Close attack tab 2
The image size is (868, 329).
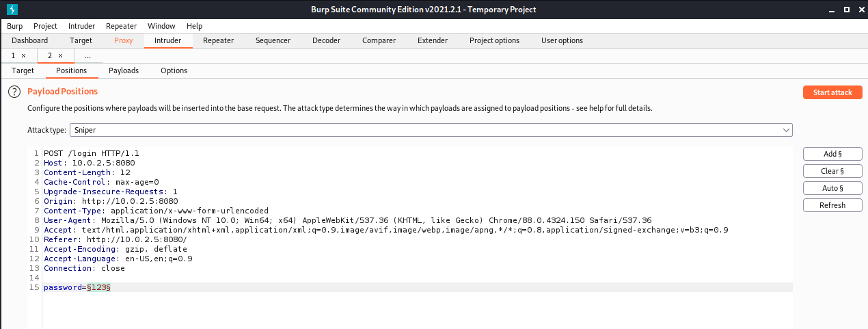pyautogui.click(x=60, y=55)
